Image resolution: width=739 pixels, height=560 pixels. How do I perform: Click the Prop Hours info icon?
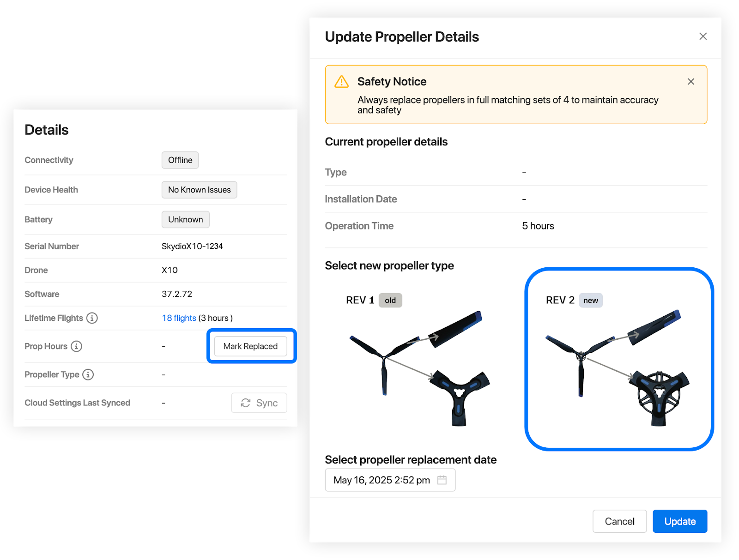click(x=77, y=346)
